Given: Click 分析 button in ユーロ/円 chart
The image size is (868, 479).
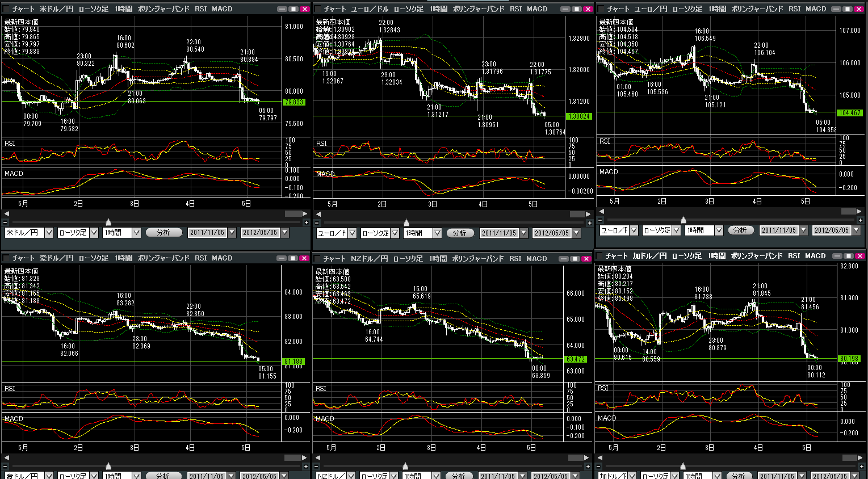Looking at the screenshot, I should pyautogui.click(x=740, y=230).
